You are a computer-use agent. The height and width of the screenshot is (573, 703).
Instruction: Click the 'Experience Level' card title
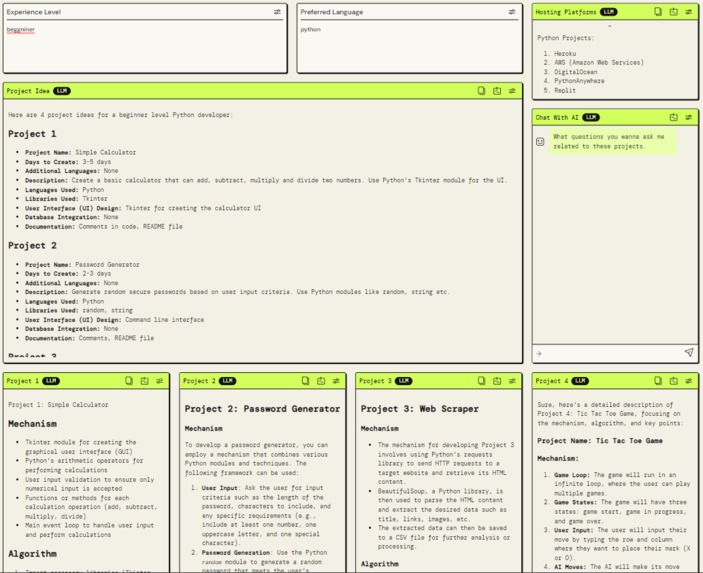tap(34, 12)
